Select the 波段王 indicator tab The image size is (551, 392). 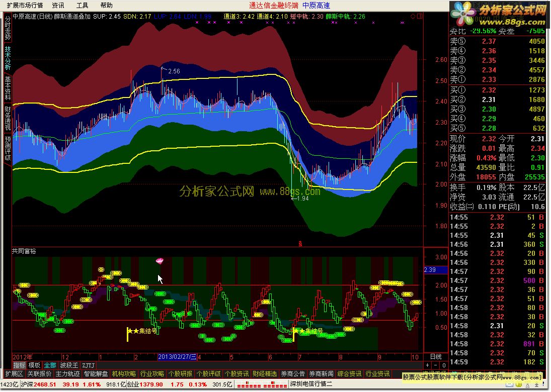pos(69,365)
